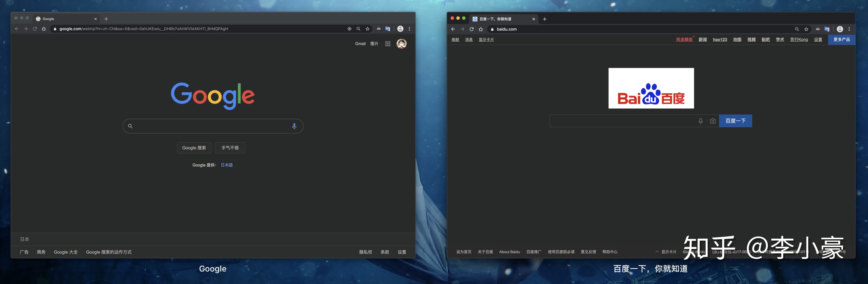This screenshot has width=868, height=284.
Task: Open Google 搜索的运作方式 footer link
Action: click(109, 252)
